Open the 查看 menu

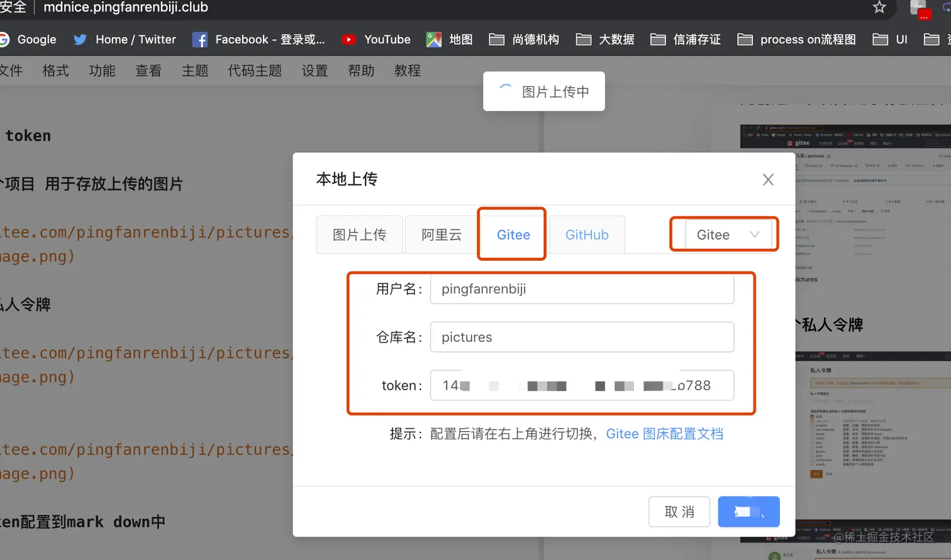tap(148, 70)
